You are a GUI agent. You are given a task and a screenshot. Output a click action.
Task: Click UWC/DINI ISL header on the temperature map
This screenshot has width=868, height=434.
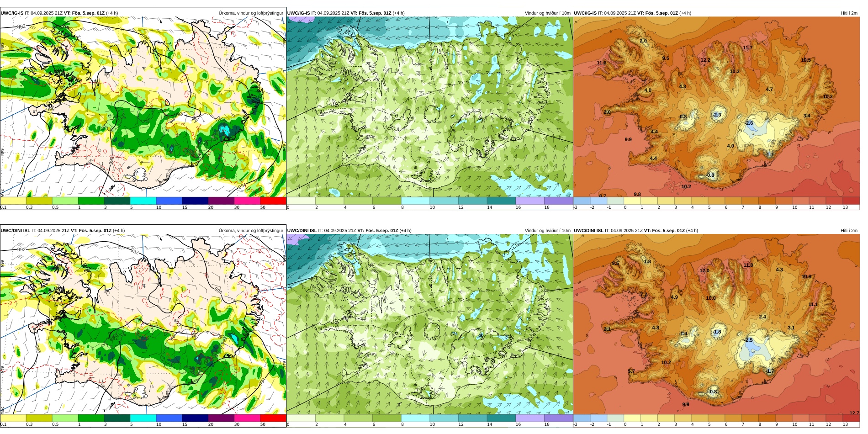coord(588,231)
